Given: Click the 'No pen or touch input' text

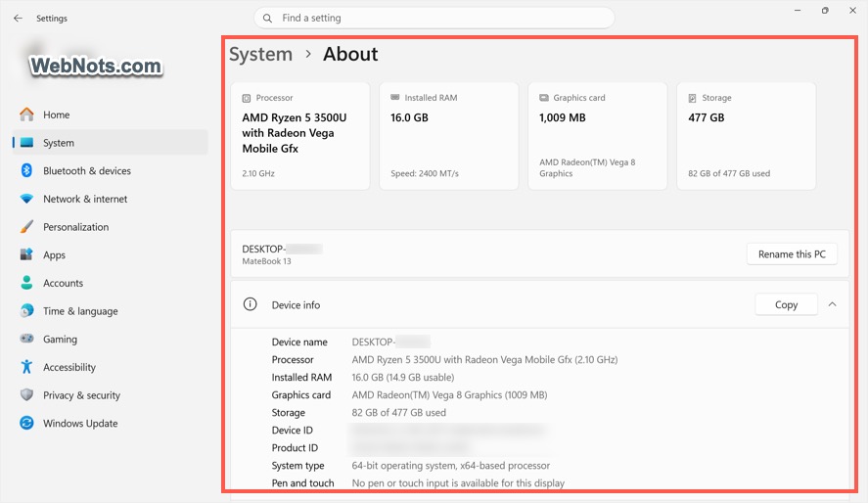Looking at the screenshot, I should point(458,483).
